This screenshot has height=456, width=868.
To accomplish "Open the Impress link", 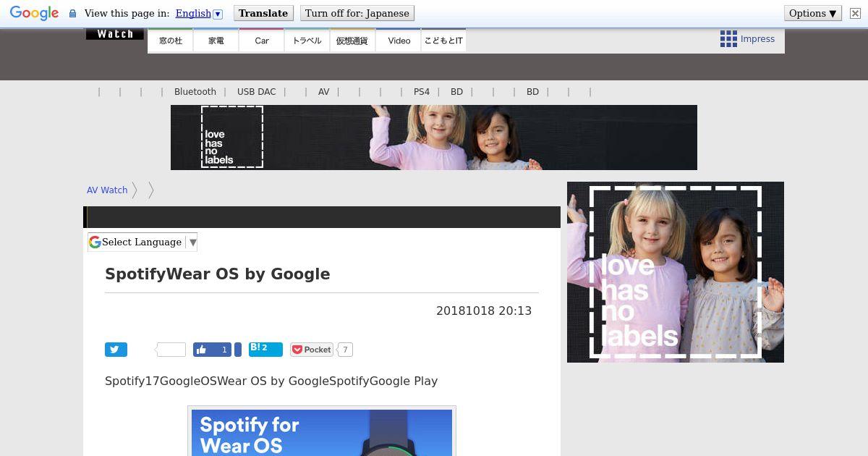I will coord(757,39).
